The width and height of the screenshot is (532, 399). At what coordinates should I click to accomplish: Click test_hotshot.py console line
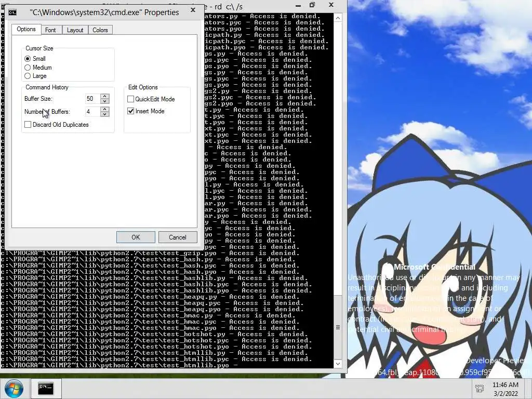click(154, 334)
